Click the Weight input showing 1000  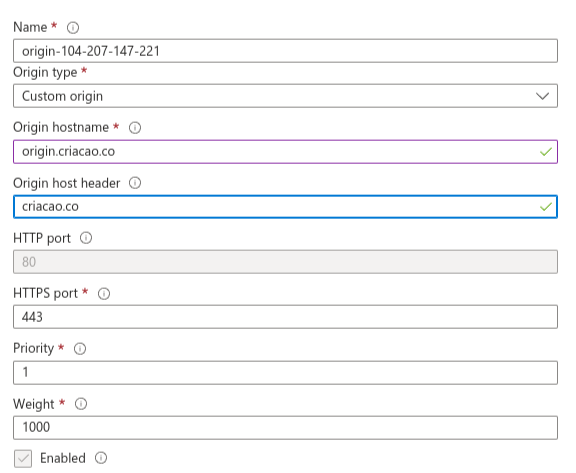tap(285, 428)
